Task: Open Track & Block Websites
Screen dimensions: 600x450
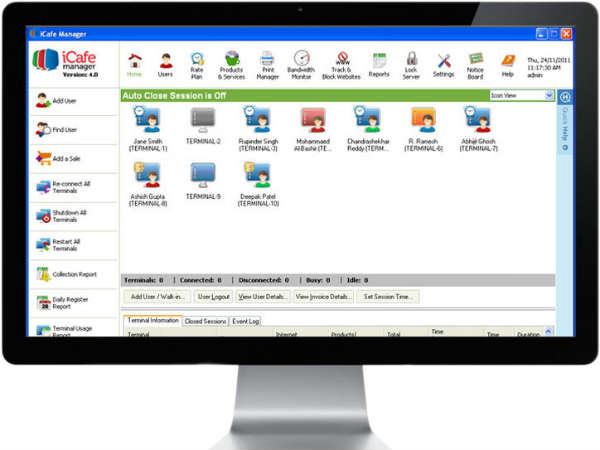Action: [x=341, y=66]
